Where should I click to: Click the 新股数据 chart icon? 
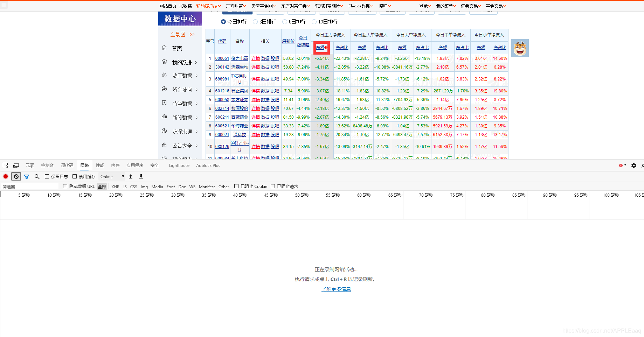point(164,117)
